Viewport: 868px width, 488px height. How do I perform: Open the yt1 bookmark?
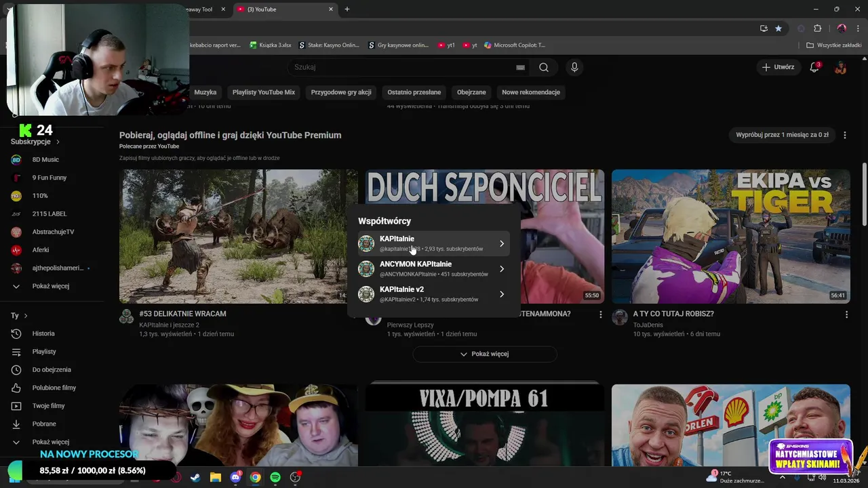point(446,45)
